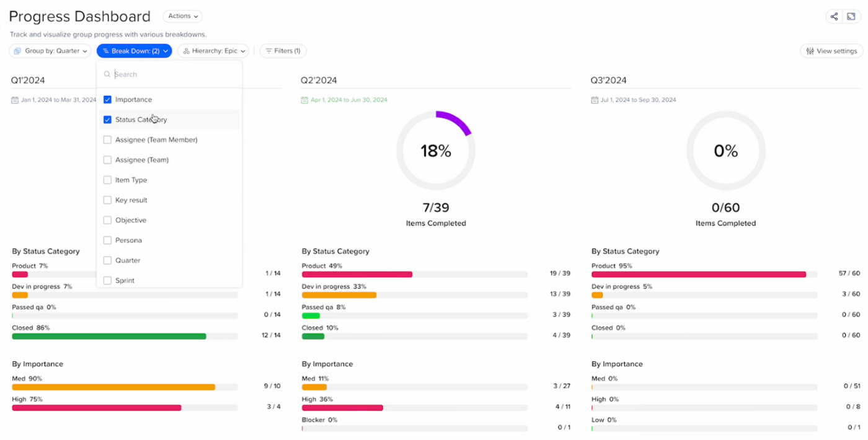Uncheck the Status Category checkbox

coord(107,120)
